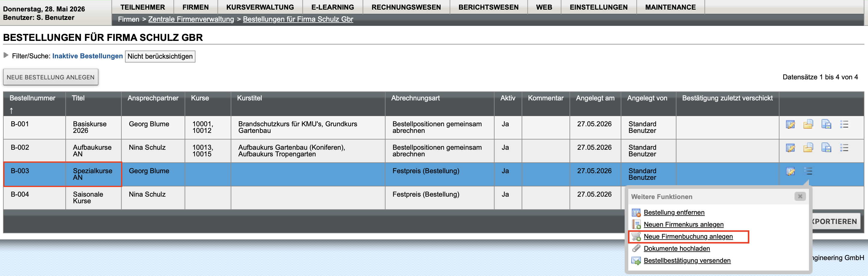Sort by the Aktiv column header
The width and height of the screenshot is (868, 276).
pyautogui.click(x=507, y=98)
